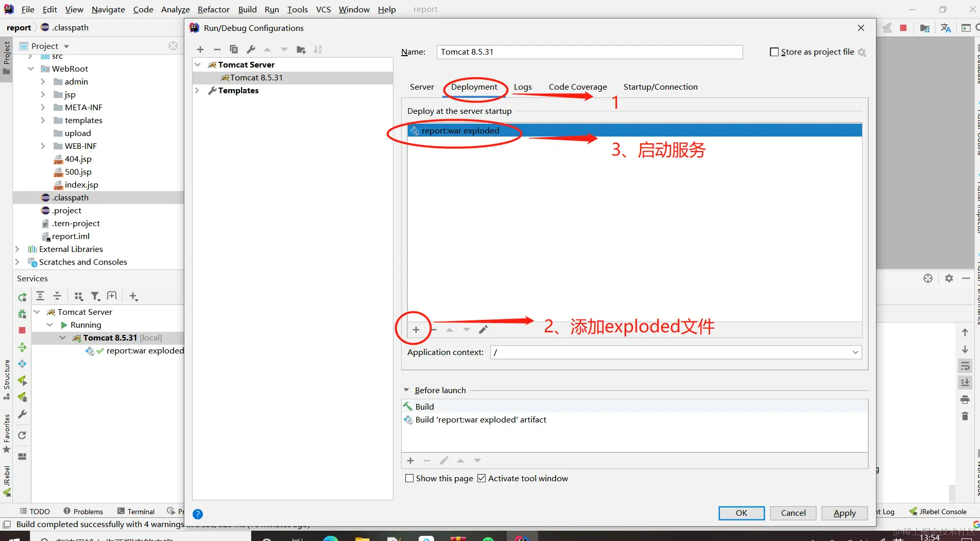This screenshot has width=980, height=541.
Task: Open the Application context dropdown
Action: pos(855,352)
